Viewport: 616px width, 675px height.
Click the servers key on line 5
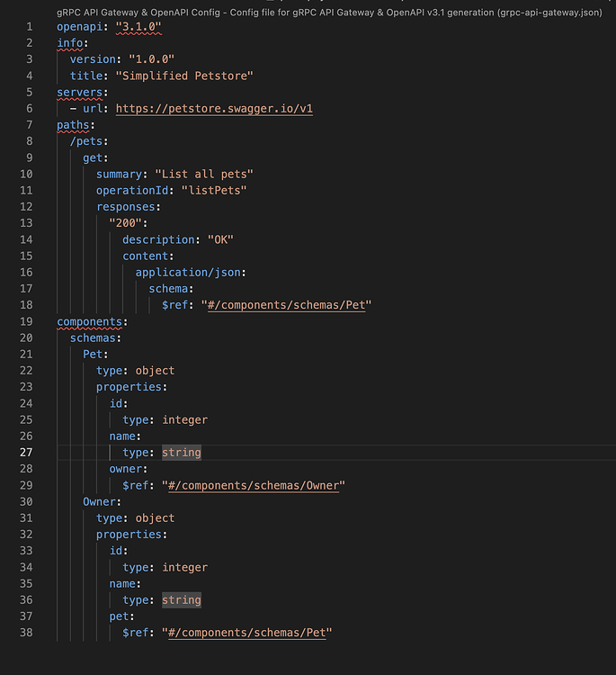(79, 92)
